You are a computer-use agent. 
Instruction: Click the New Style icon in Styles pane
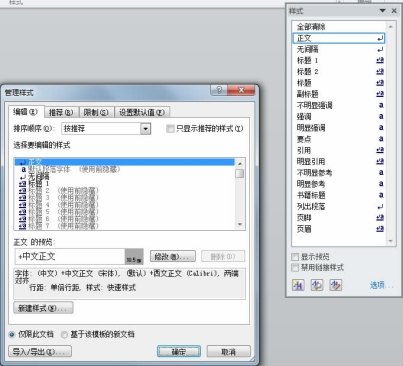pos(298,285)
